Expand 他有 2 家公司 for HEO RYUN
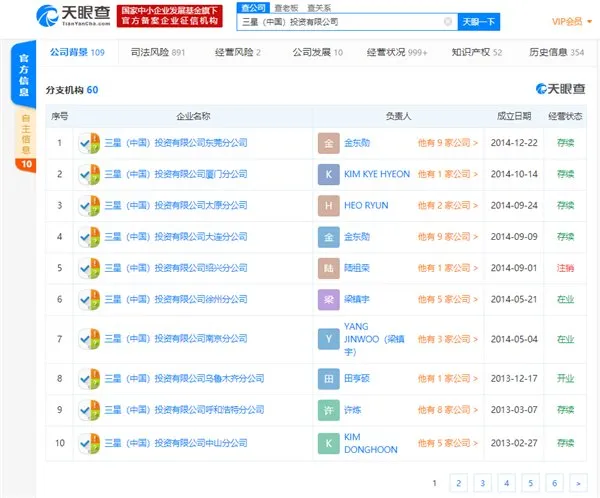Image resolution: width=600 pixels, height=498 pixels. pyautogui.click(x=448, y=206)
